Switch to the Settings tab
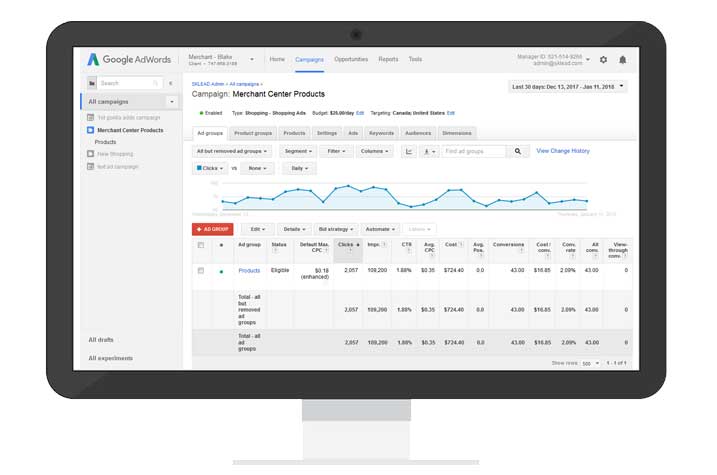 [327, 133]
